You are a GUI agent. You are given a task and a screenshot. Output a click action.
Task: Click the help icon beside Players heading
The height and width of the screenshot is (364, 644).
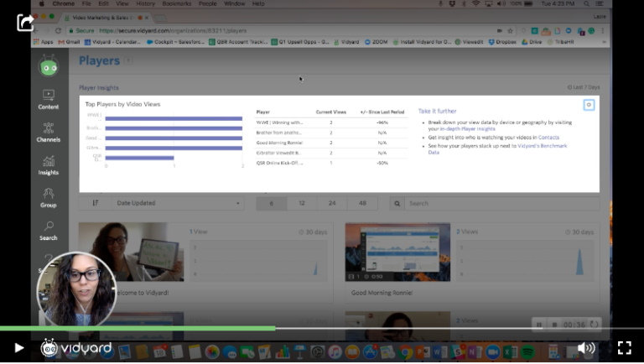pos(128,60)
